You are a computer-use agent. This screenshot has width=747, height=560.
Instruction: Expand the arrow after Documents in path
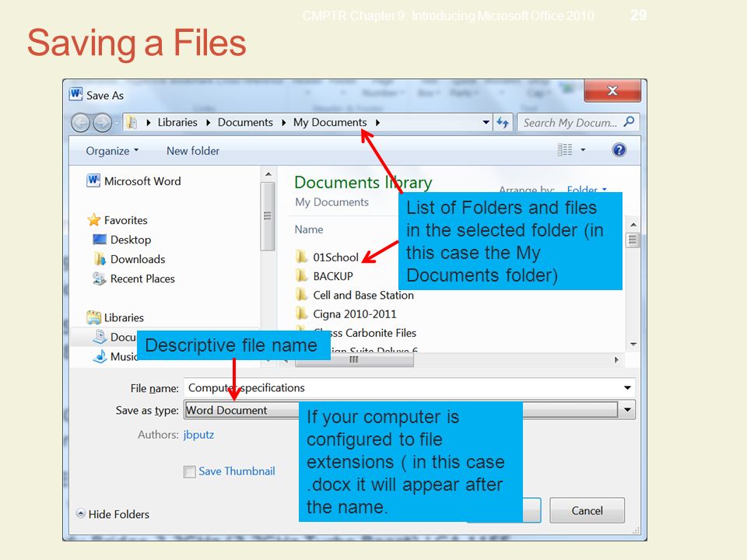283,123
